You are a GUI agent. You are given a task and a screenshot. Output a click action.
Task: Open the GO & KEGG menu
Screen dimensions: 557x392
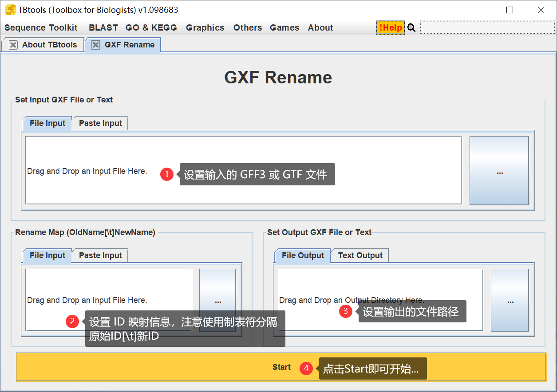151,27
